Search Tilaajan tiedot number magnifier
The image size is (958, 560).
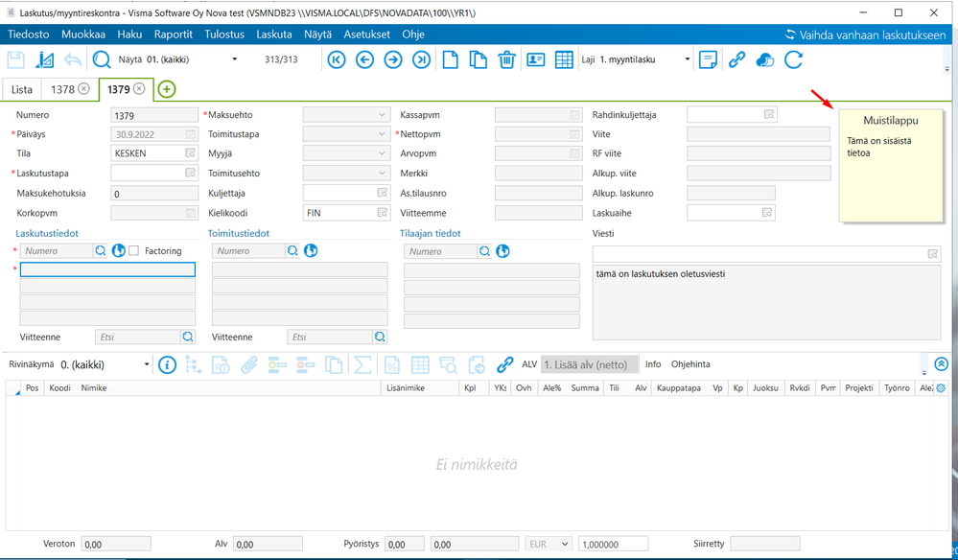(484, 251)
